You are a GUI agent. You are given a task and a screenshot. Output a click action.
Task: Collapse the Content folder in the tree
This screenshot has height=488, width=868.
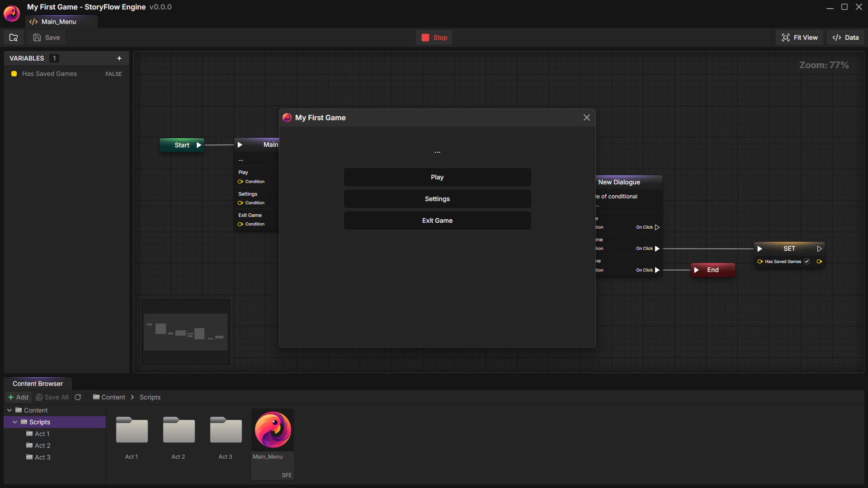pos(9,410)
